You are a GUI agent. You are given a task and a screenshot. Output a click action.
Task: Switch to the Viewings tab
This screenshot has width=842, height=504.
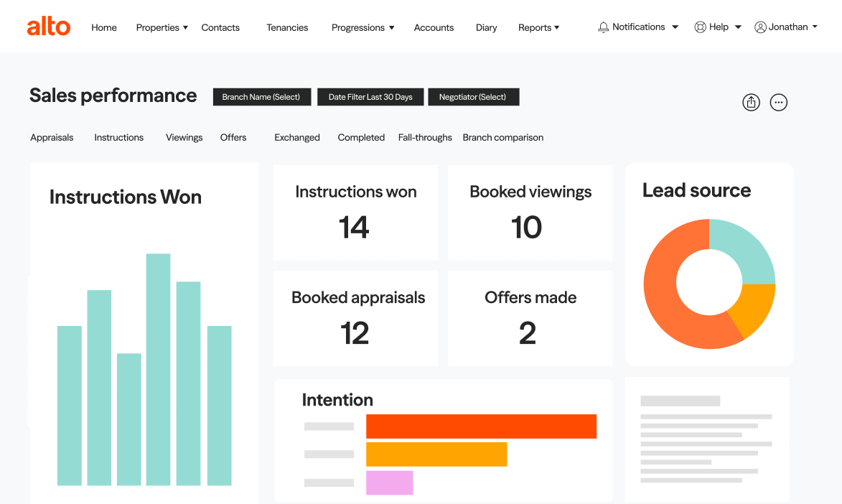(184, 137)
